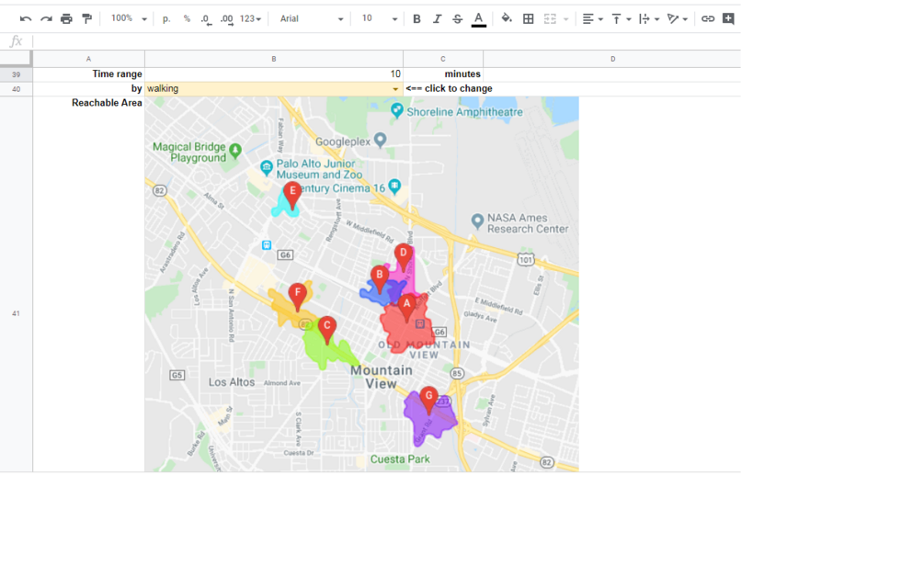Decrease decimal places
The width and height of the screenshot is (924, 577).
coord(206,19)
